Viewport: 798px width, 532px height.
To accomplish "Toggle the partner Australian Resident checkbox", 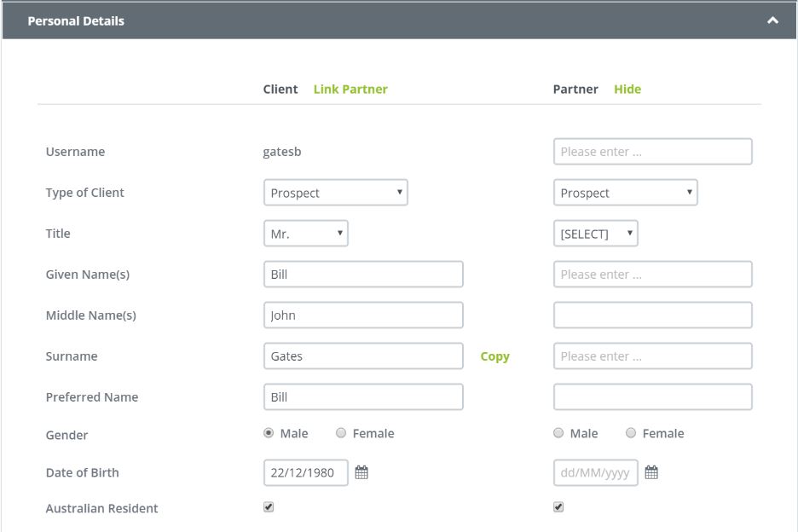I will pyautogui.click(x=558, y=507).
